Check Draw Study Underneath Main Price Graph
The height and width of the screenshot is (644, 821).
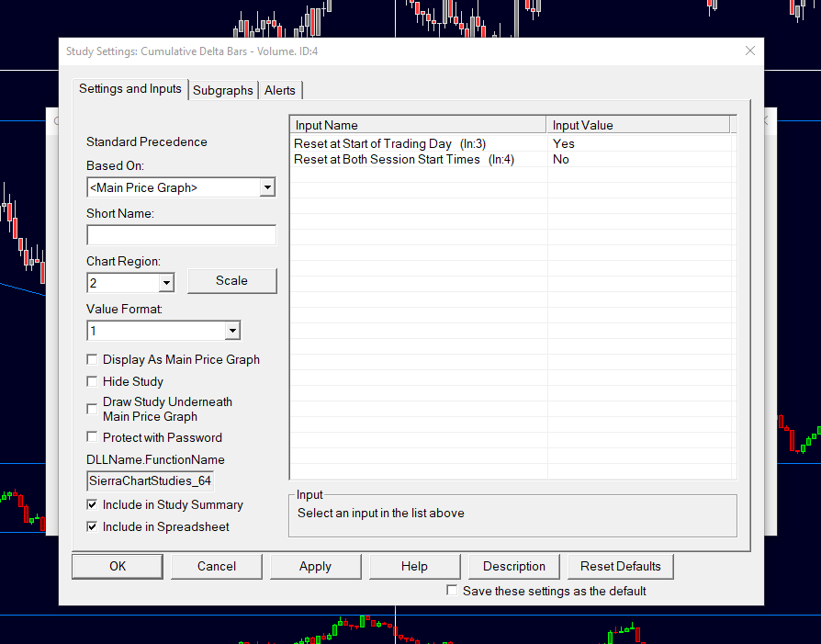[92, 409]
